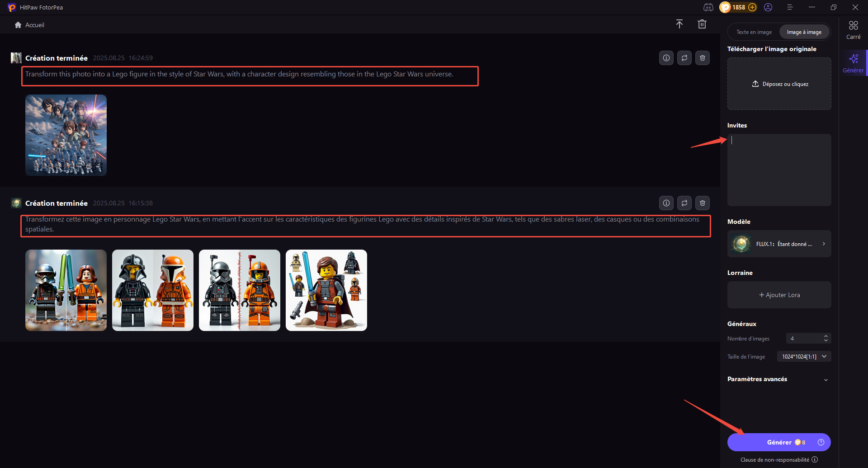Open the hamburger menu in title bar
The width and height of the screenshot is (868, 468).
790,7
